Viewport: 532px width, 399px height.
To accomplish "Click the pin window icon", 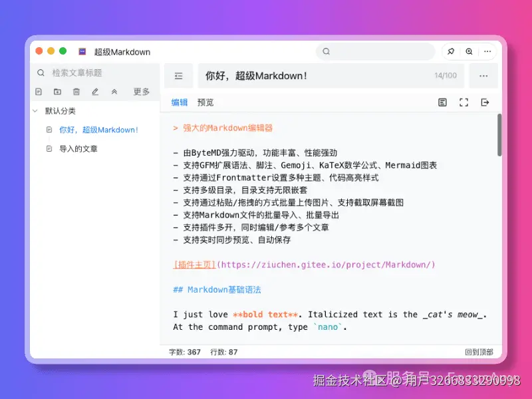I will coord(451,51).
